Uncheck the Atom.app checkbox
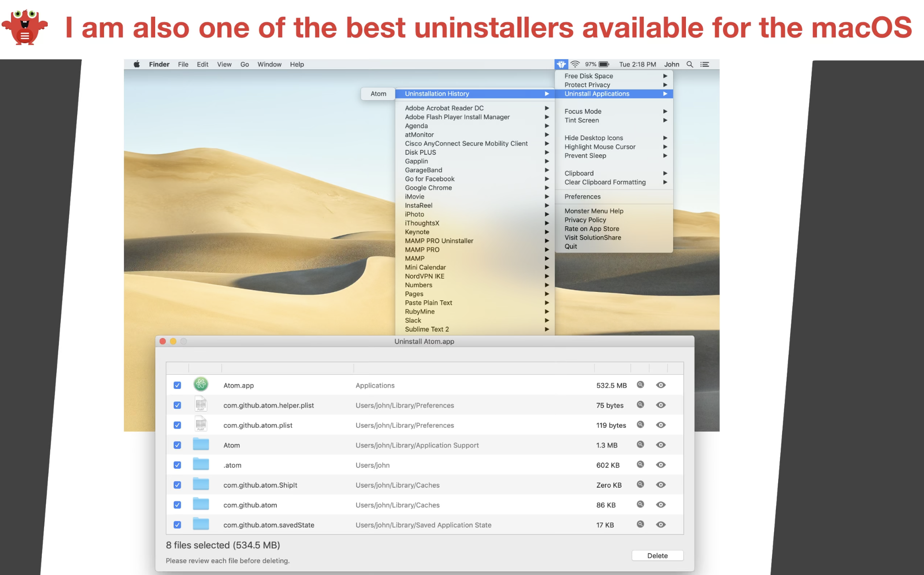This screenshot has width=924, height=575. tap(177, 385)
